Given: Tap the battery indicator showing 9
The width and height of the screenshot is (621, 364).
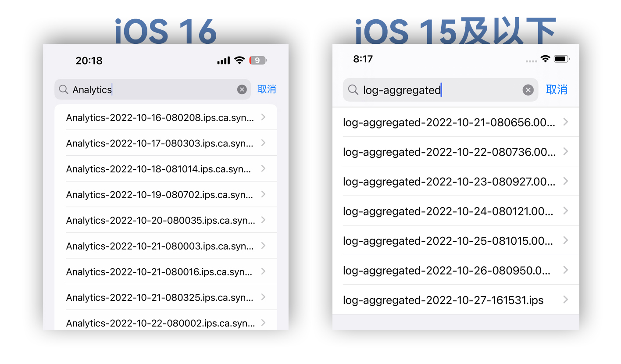Looking at the screenshot, I should coord(258,61).
